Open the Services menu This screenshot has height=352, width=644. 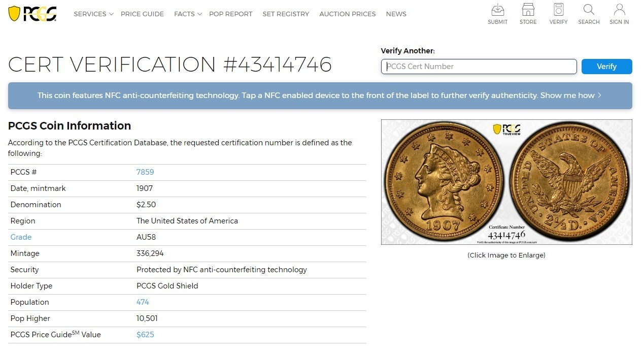point(90,14)
